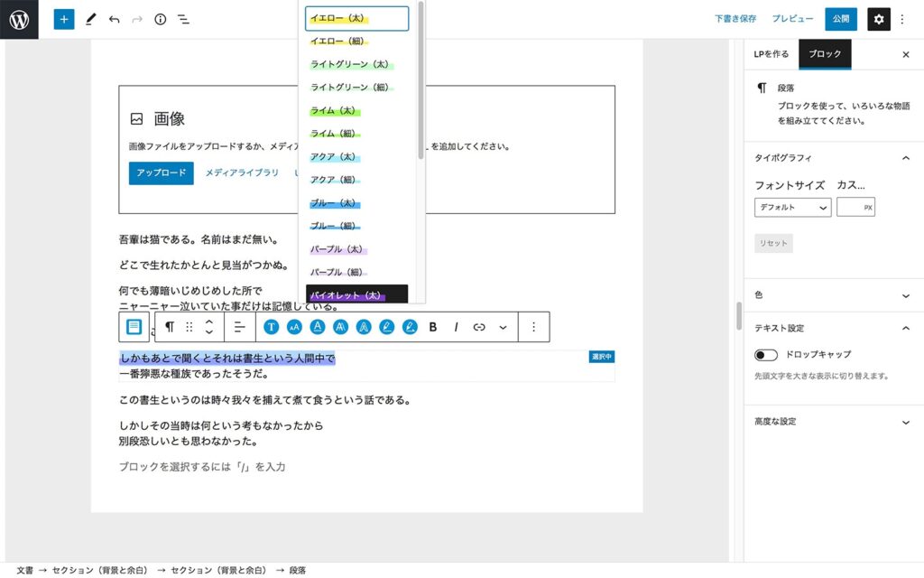Switch to the LPを作る tab
Viewport: 924px width, 578px height.
tap(772, 54)
